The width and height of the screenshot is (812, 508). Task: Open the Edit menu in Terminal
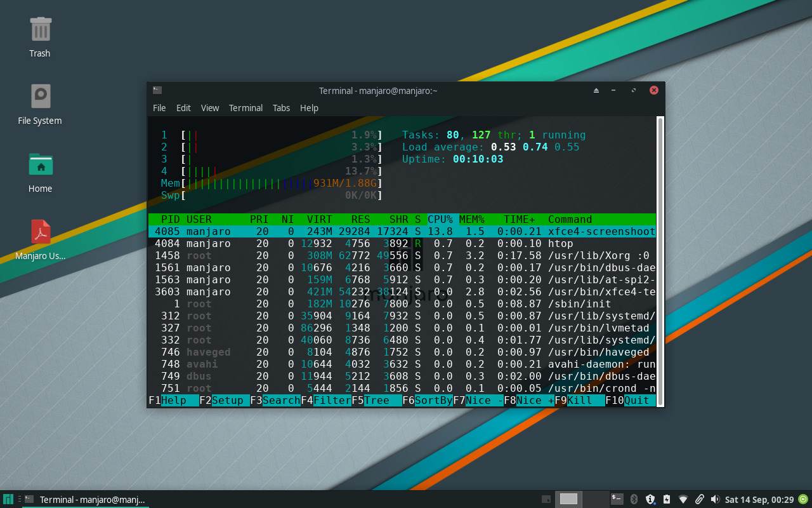[183, 108]
